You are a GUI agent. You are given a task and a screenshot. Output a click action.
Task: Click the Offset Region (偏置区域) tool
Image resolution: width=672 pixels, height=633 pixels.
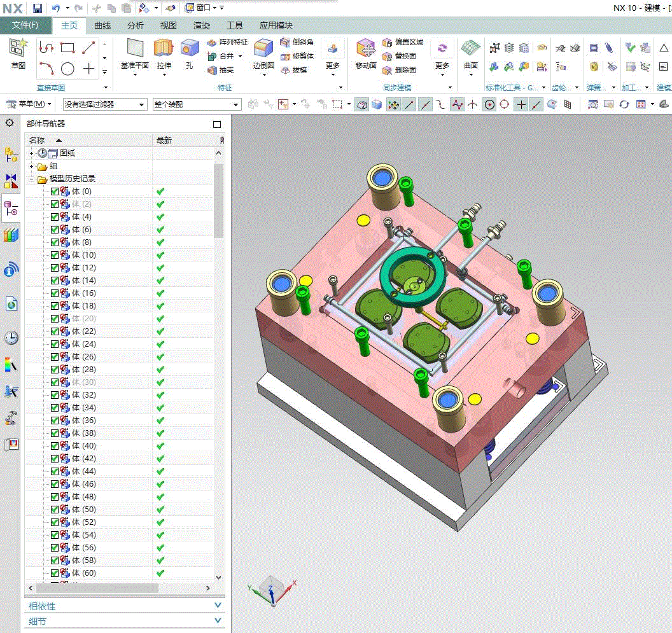402,42
